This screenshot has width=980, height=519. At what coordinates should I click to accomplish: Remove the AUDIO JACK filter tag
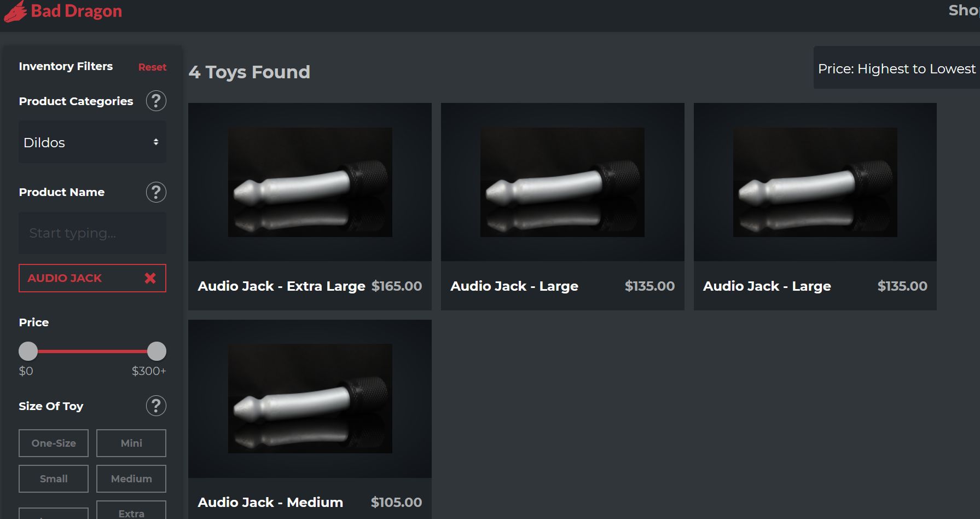pos(150,278)
